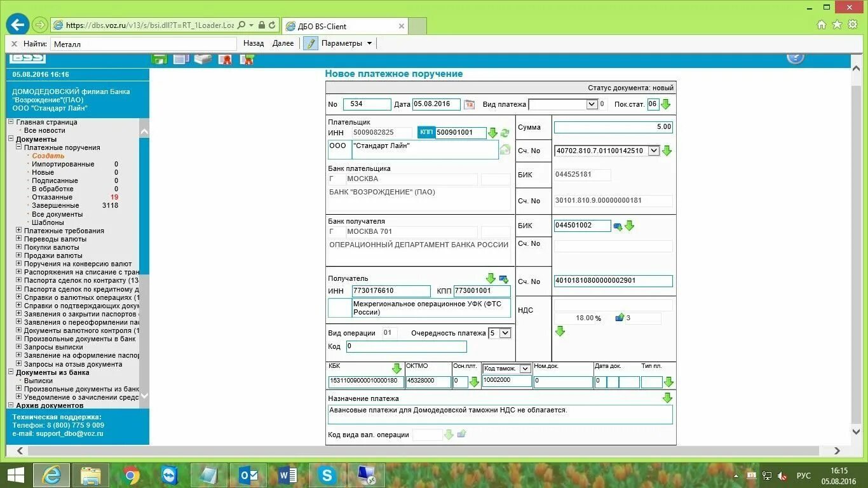
Task: Click the recipient ИНН field
Action: (391, 291)
